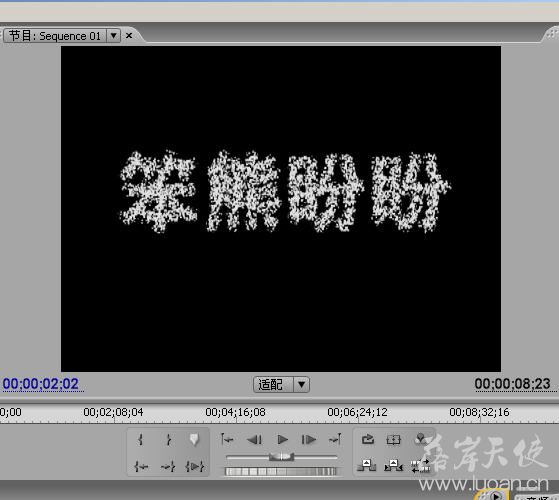Viewport: 559px width, 500px height.
Task: Click the Extract edit icon
Action: pyautogui.click(x=394, y=465)
